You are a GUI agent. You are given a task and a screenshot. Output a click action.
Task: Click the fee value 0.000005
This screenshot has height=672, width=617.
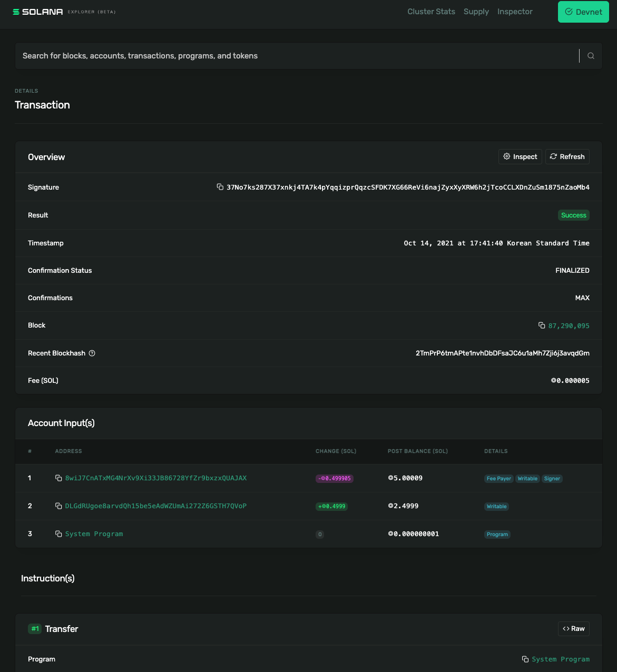[570, 381]
